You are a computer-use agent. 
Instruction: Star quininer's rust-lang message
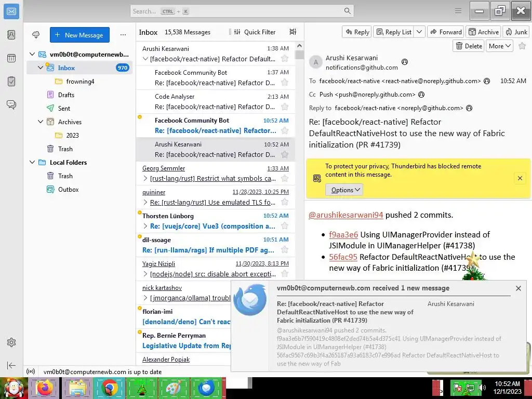click(285, 202)
